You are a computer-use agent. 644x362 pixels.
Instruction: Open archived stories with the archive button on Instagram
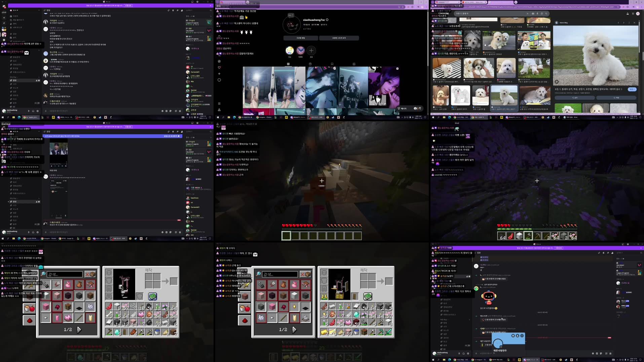pyautogui.click(x=339, y=38)
